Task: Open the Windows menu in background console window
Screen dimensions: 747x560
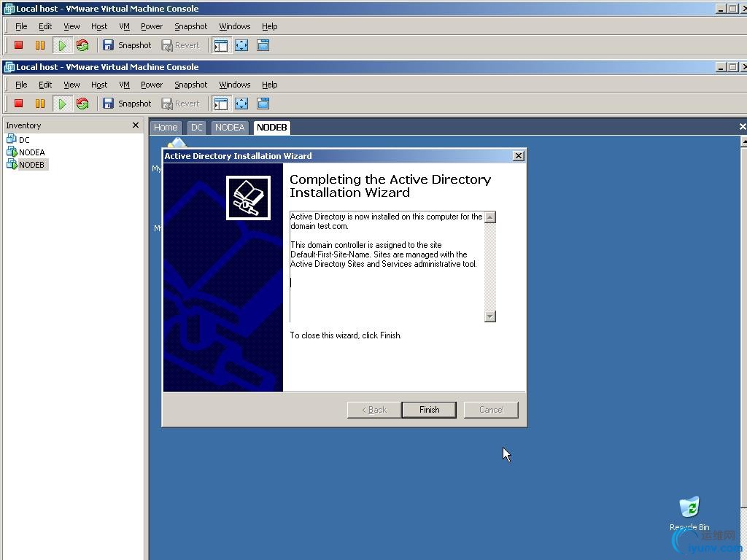Action: coord(234,27)
